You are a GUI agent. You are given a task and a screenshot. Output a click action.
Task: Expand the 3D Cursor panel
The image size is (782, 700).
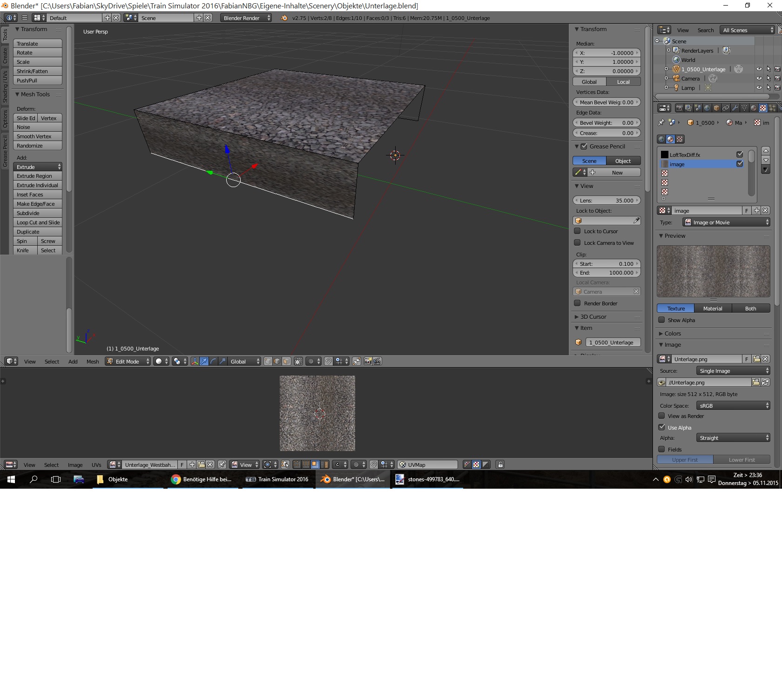pos(593,317)
